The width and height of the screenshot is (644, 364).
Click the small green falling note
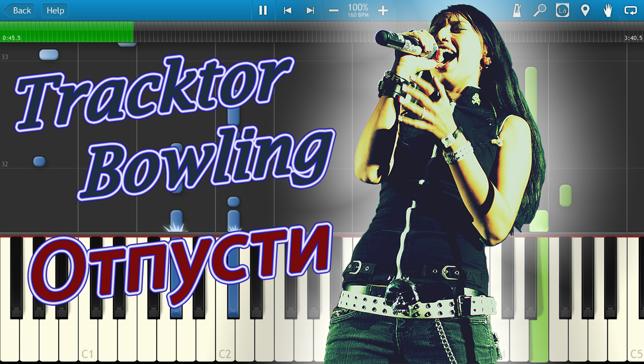tap(565, 196)
